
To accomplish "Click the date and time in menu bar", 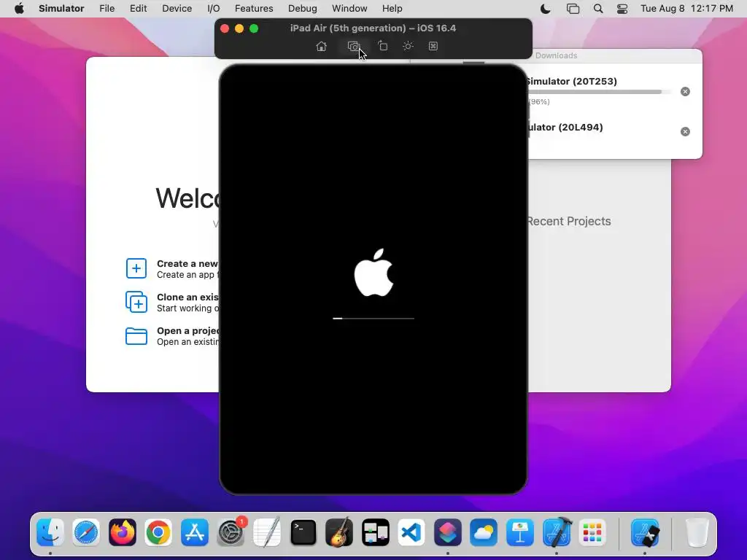I will (x=686, y=9).
